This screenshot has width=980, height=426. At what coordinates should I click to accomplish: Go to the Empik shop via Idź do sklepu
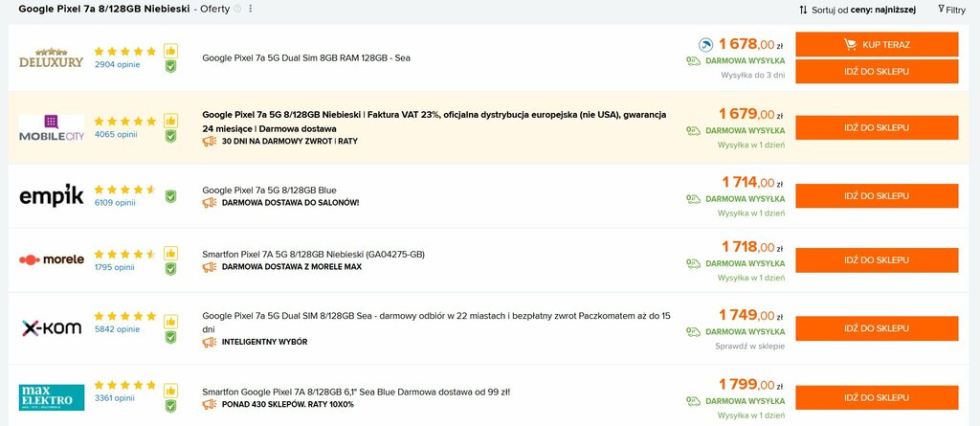point(877,196)
